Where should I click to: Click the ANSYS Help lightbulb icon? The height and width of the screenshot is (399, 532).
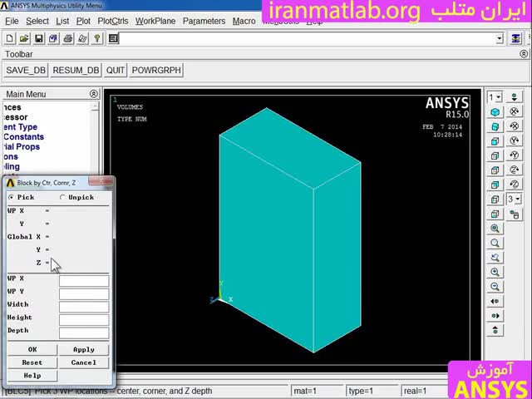click(x=97, y=38)
